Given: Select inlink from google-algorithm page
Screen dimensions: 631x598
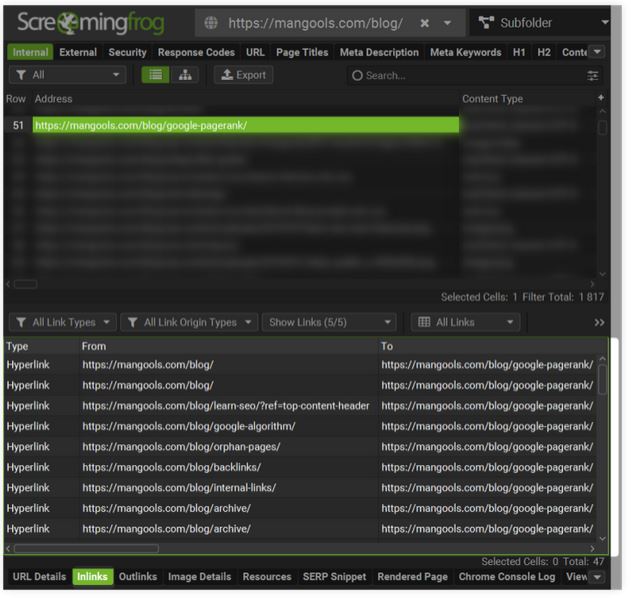Looking at the screenshot, I should click(189, 427).
